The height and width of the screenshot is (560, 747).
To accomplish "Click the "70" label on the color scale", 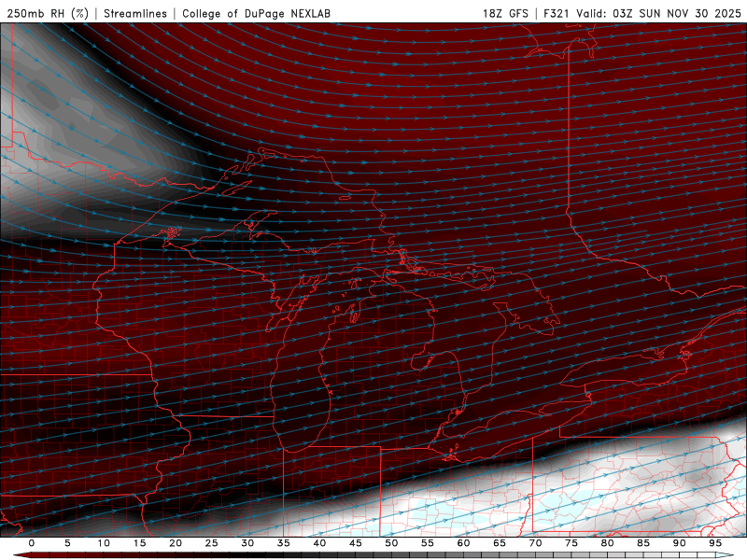I will 535,543.
